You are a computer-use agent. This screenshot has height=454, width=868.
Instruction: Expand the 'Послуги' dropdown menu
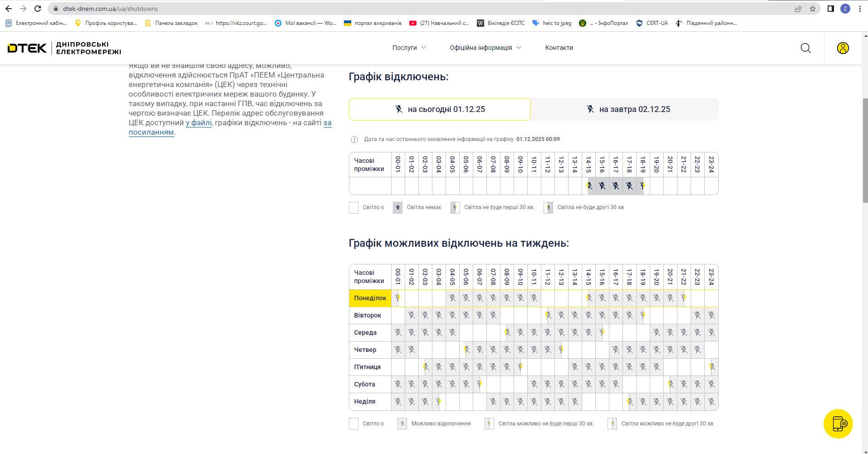(409, 48)
